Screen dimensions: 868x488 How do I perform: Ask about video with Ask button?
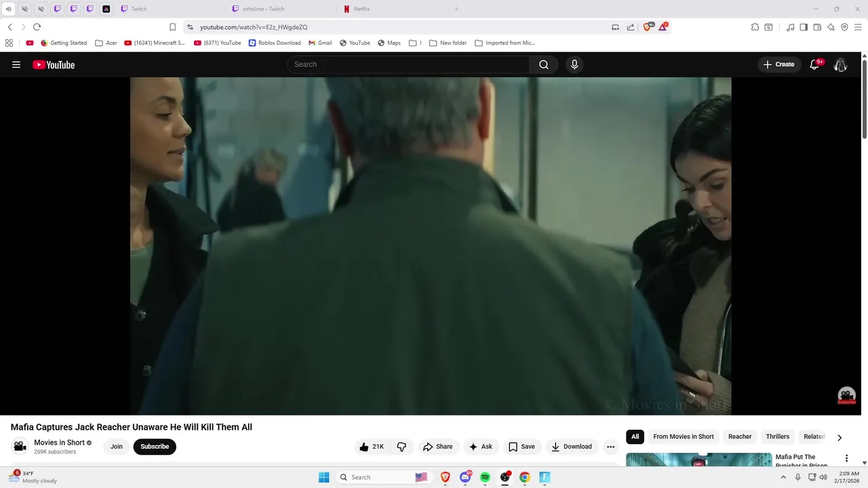point(480,447)
